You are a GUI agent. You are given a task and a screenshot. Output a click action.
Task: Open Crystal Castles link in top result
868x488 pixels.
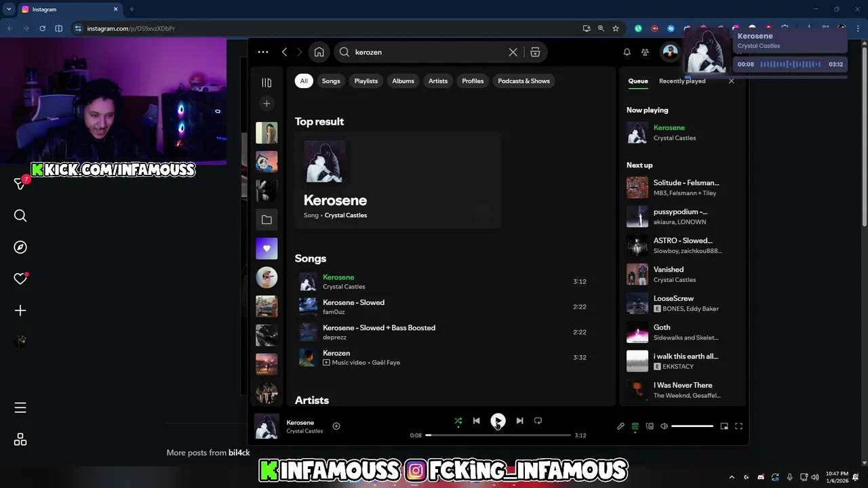tap(346, 216)
